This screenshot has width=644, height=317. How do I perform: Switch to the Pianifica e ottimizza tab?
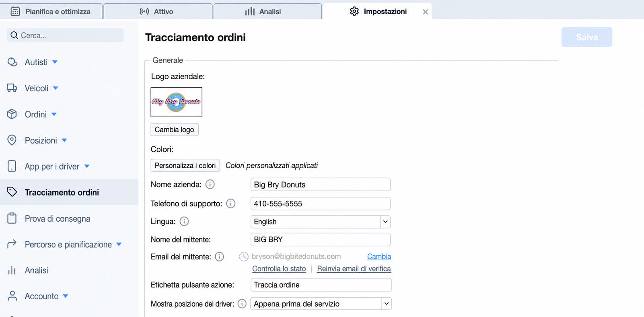tap(51, 11)
